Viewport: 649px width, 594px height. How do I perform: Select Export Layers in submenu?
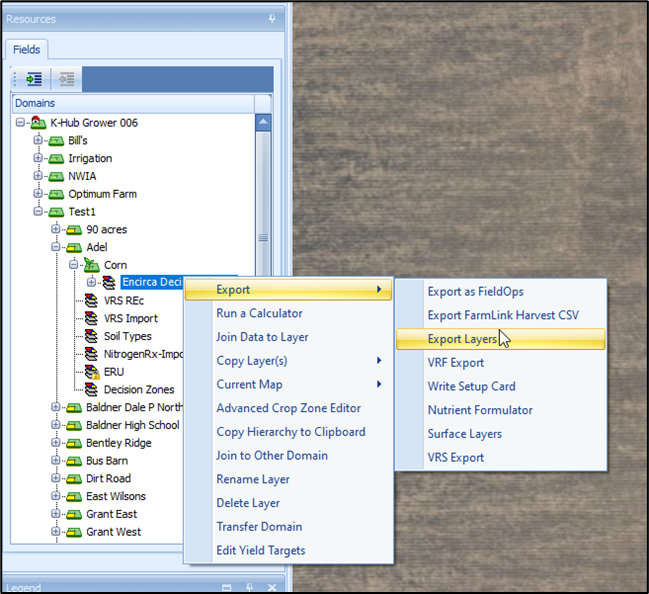[x=501, y=339]
